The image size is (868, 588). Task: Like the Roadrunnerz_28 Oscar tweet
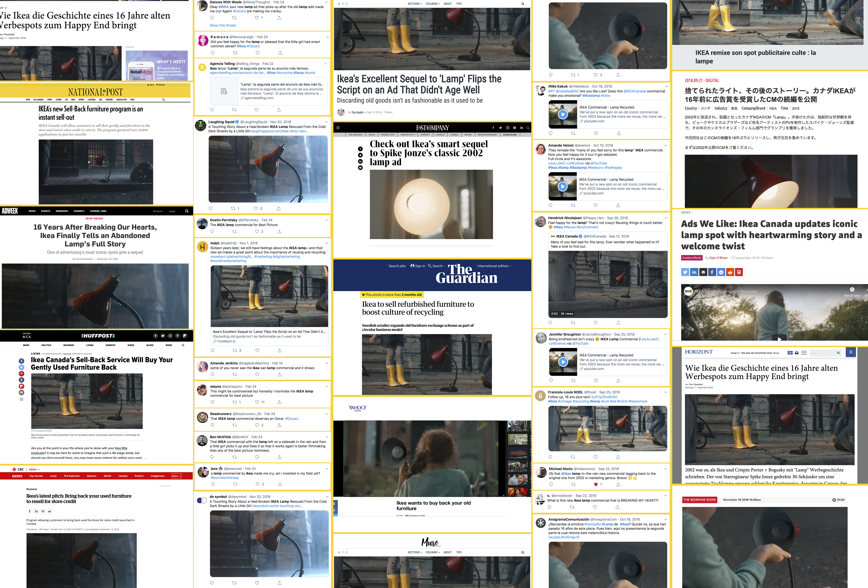[257, 425]
